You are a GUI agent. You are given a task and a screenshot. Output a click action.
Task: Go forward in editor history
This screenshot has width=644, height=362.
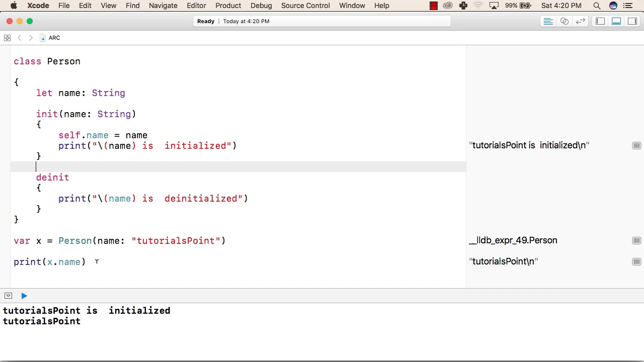click(x=31, y=38)
